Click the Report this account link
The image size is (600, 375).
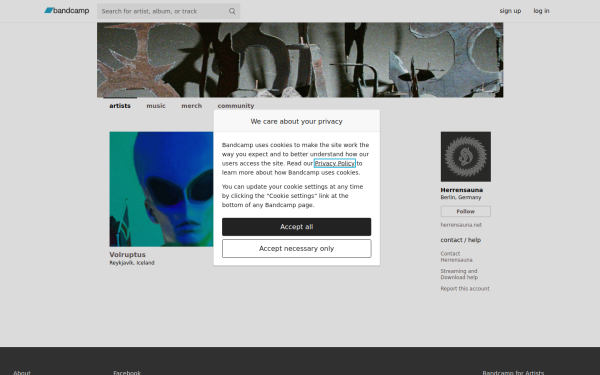[465, 289]
